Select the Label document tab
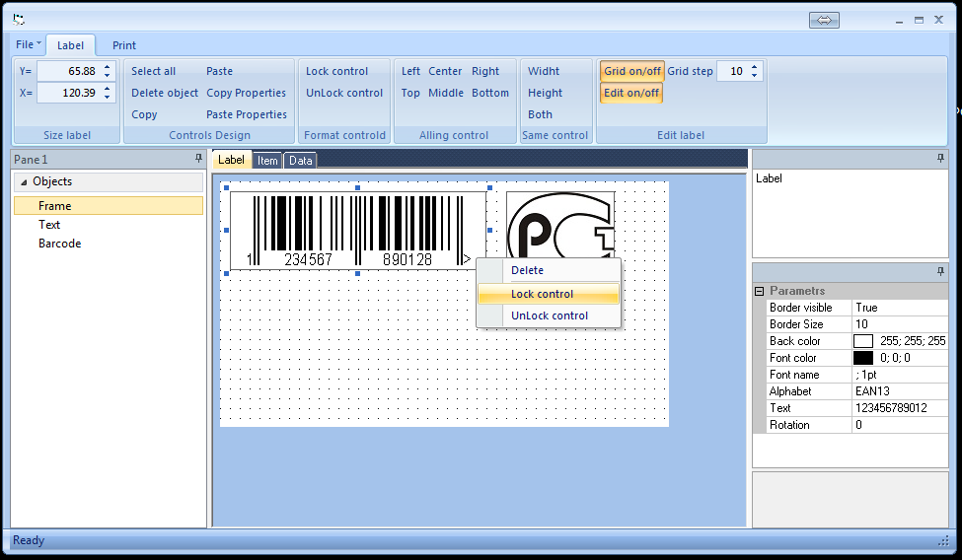The height and width of the screenshot is (560, 962). pyautogui.click(x=231, y=160)
